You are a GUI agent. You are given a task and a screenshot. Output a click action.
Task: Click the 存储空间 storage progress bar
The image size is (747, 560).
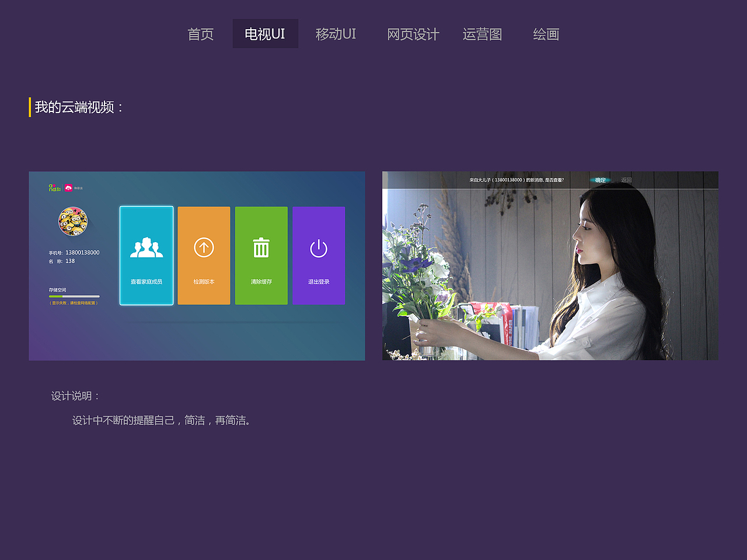[75, 296]
